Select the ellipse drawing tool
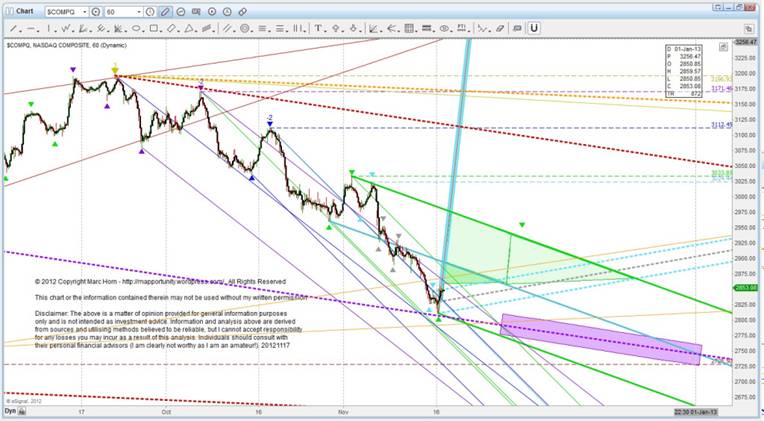This screenshot has width=764, height=421. (136, 28)
